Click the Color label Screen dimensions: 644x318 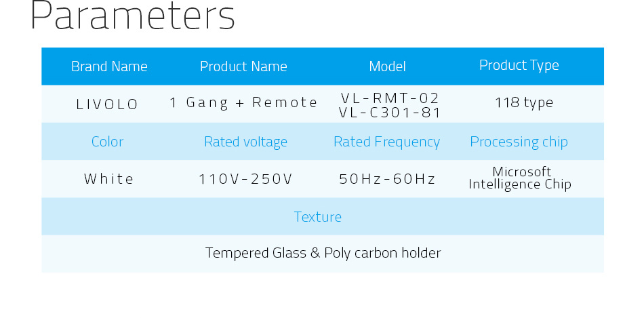pos(107,141)
